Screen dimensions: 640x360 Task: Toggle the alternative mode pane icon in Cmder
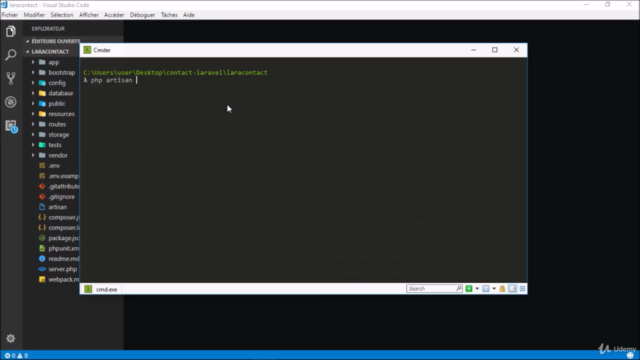(x=513, y=289)
